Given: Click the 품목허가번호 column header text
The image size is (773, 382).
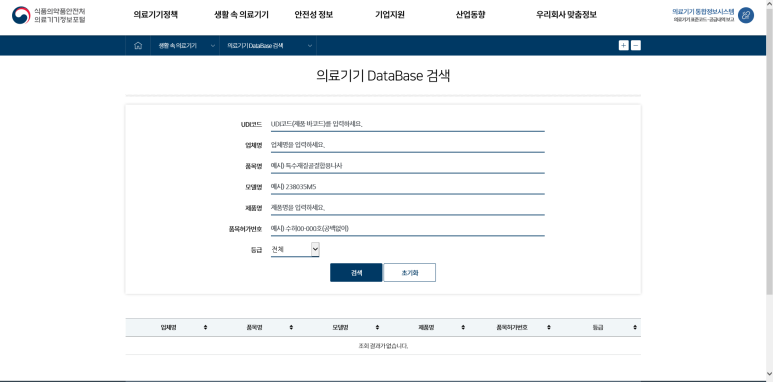Looking at the screenshot, I should [x=512, y=327].
